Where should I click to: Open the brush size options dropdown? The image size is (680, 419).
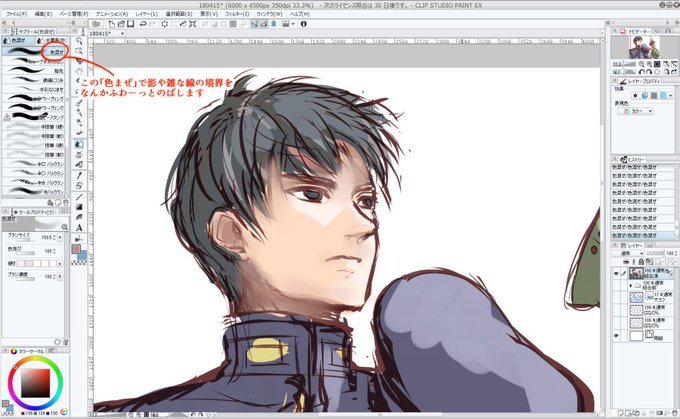[x=60, y=238]
